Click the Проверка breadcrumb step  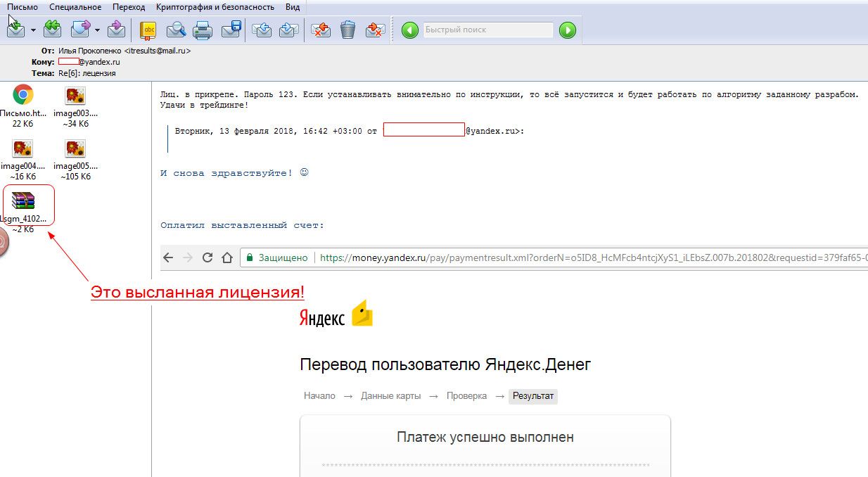tap(466, 396)
